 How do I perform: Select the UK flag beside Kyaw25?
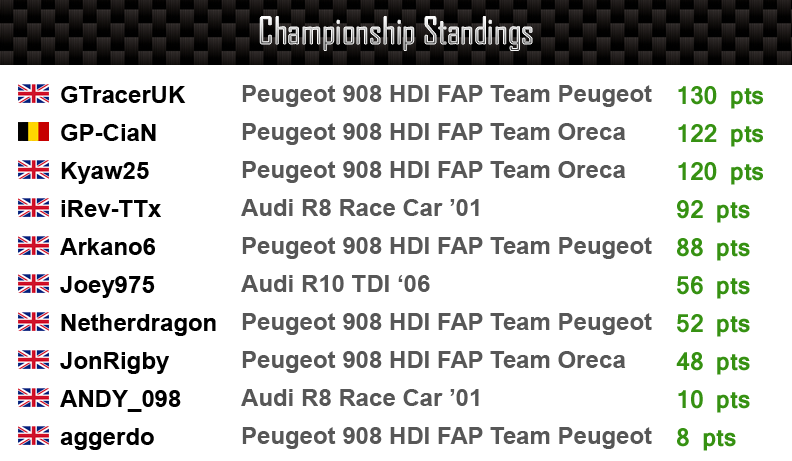pos(33,170)
